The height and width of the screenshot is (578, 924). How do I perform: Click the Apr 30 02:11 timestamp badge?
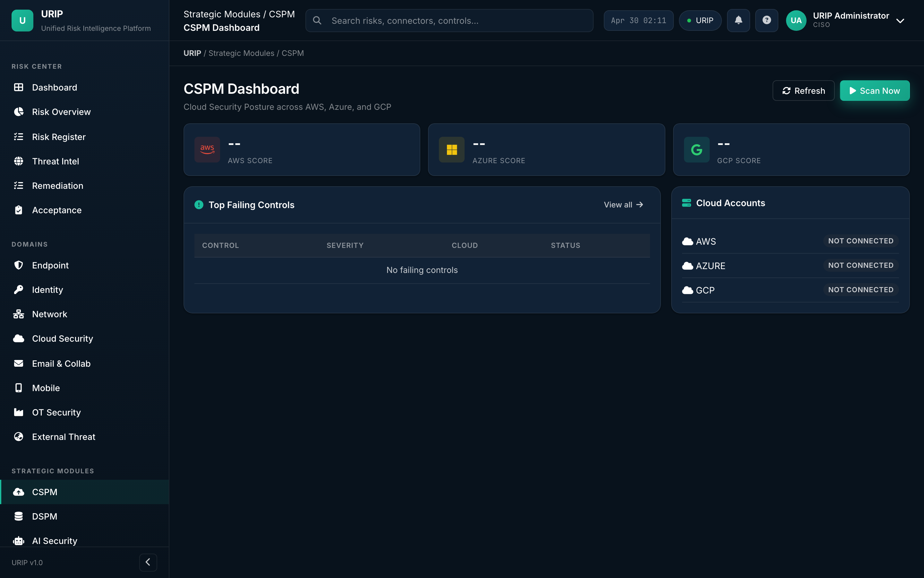tap(638, 20)
